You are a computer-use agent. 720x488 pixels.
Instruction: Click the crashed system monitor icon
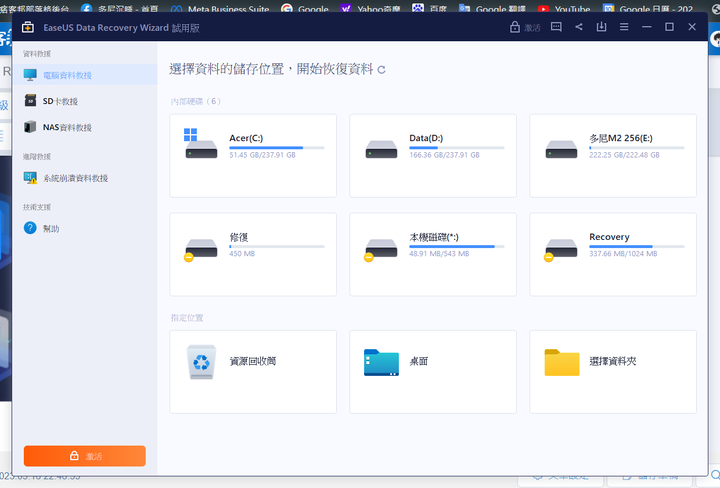click(x=30, y=178)
